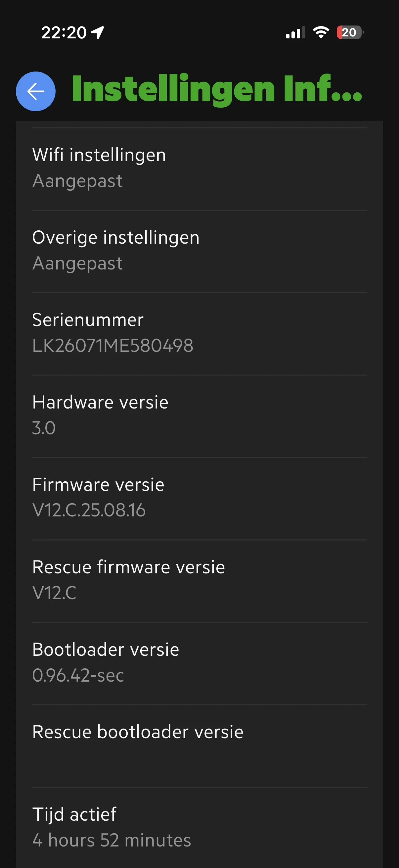The height and width of the screenshot is (868, 399).
Task: Tap the blue back arrow button
Action: (36, 91)
